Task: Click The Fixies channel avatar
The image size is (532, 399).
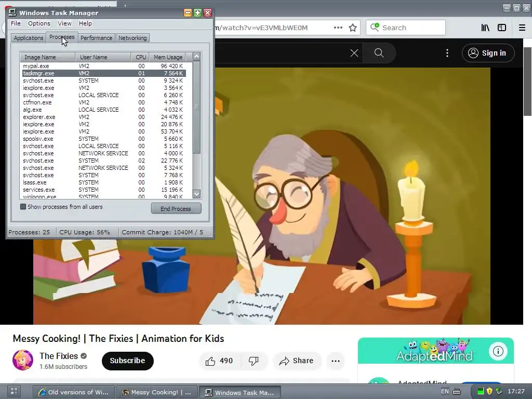Action: [23, 361]
